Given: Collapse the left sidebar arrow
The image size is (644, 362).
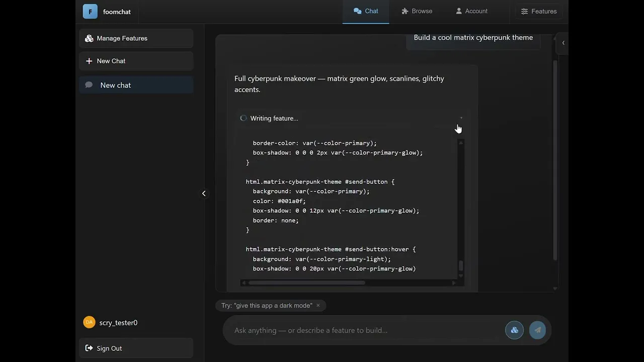Looking at the screenshot, I should [204, 193].
